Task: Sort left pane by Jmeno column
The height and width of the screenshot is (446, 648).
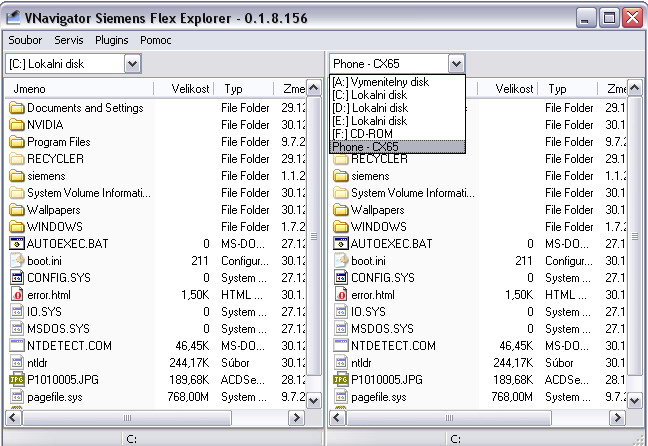Action: tap(79, 89)
